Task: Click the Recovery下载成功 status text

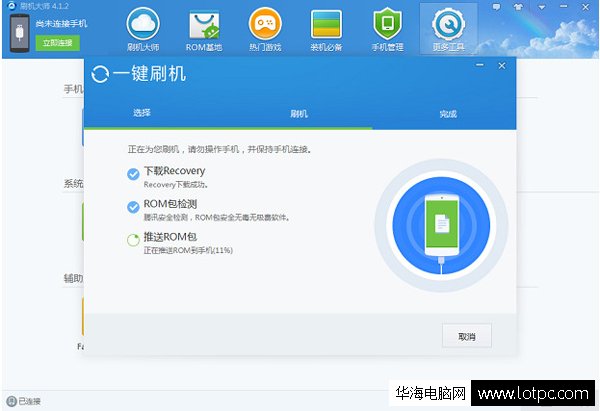Action: click(x=176, y=184)
